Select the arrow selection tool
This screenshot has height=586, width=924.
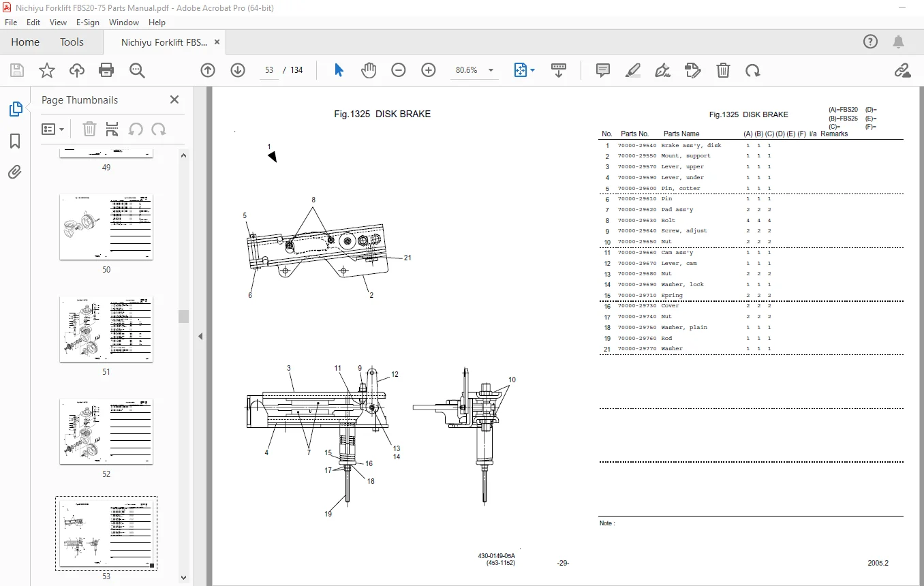pyautogui.click(x=339, y=70)
